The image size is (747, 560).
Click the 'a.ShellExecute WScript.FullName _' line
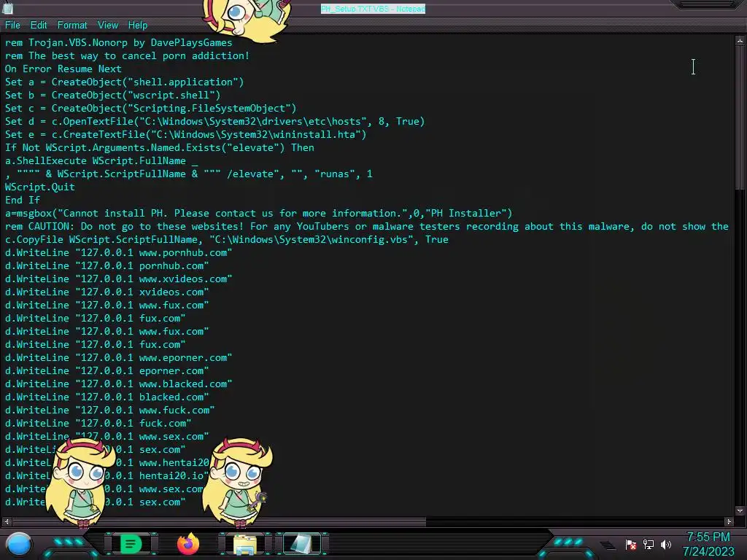(101, 160)
